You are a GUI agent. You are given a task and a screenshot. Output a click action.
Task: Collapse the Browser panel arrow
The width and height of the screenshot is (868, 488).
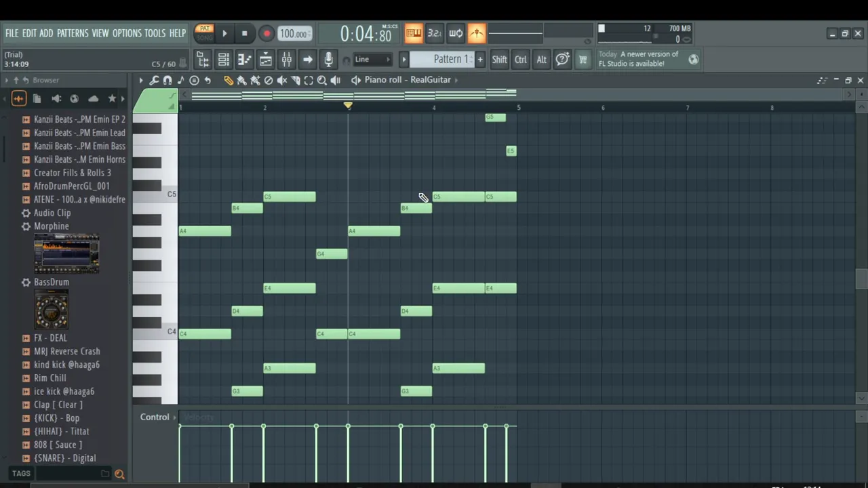(7, 80)
